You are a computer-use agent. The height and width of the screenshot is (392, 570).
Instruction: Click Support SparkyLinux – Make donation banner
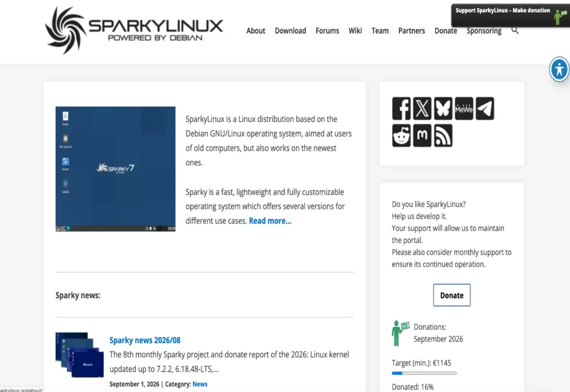tap(510, 15)
